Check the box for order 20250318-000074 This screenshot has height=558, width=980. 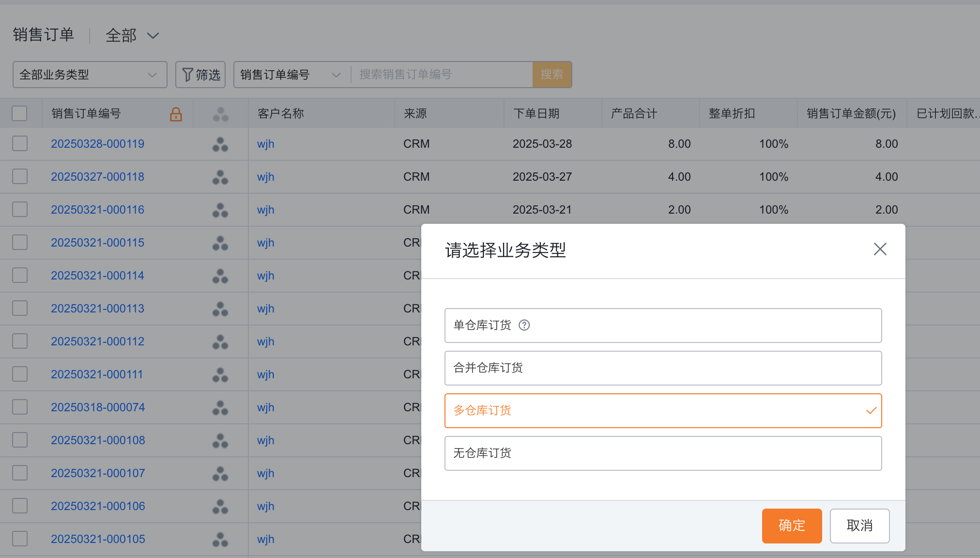pos(20,407)
